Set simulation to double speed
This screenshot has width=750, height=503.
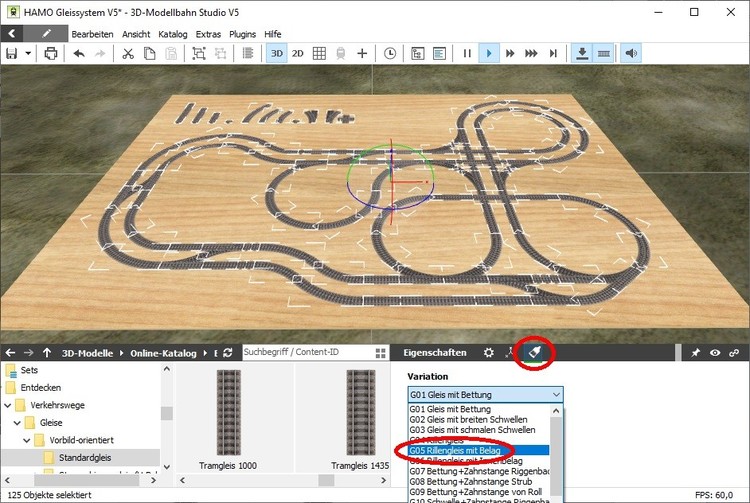[x=510, y=54]
